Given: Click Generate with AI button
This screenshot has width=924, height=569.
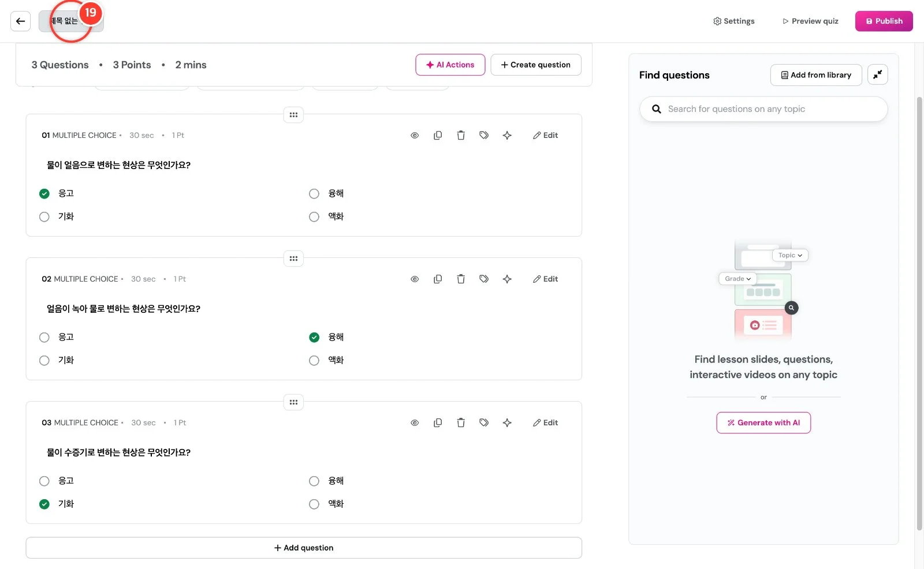Looking at the screenshot, I should click(763, 423).
